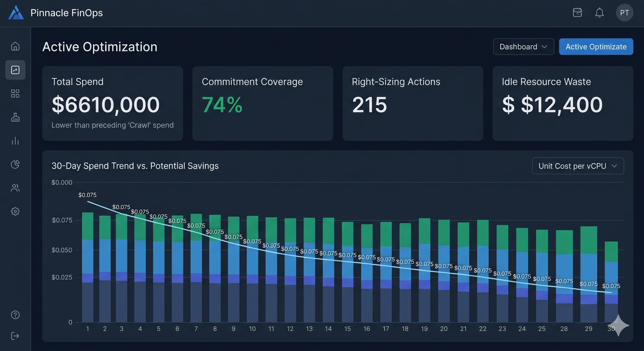The height and width of the screenshot is (351, 644).
Task: Open the Home page from the sidebar
Action: click(15, 46)
